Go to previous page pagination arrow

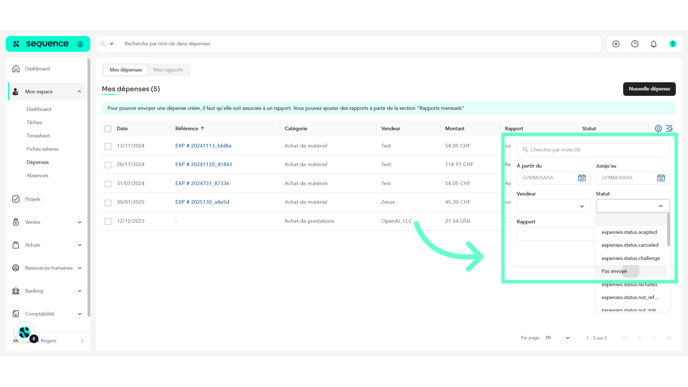point(640,338)
